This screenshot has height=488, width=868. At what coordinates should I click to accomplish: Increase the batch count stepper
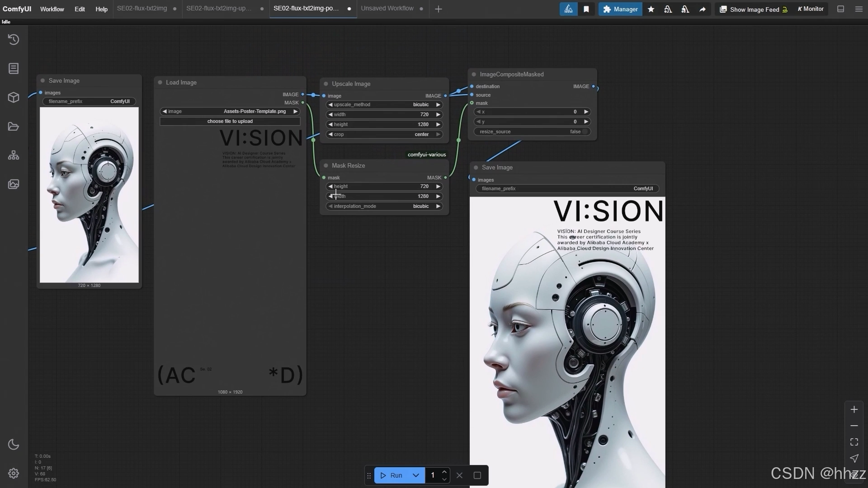[444, 472]
